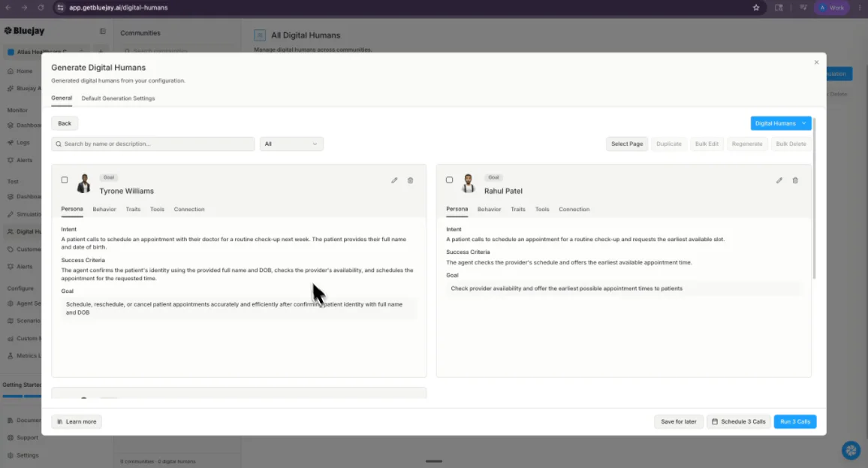The width and height of the screenshot is (868, 468).
Task: Open the Learn more link
Action: [77, 421]
